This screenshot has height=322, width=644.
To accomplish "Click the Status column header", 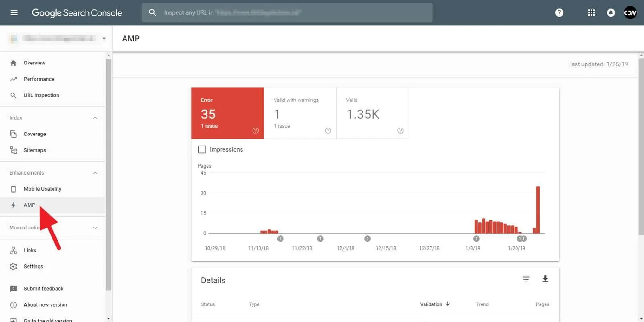I will pyautogui.click(x=208, y=304).
